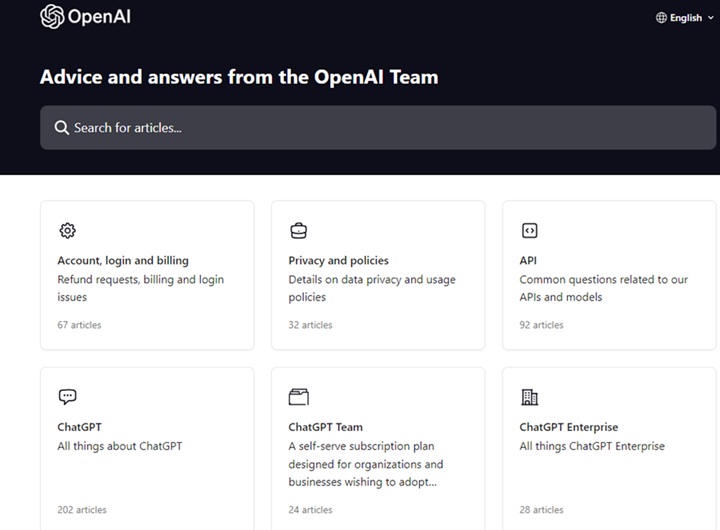Click the code brackets API icon
The height and width of the screenshot is (530, 720).
tap(529, 231)
